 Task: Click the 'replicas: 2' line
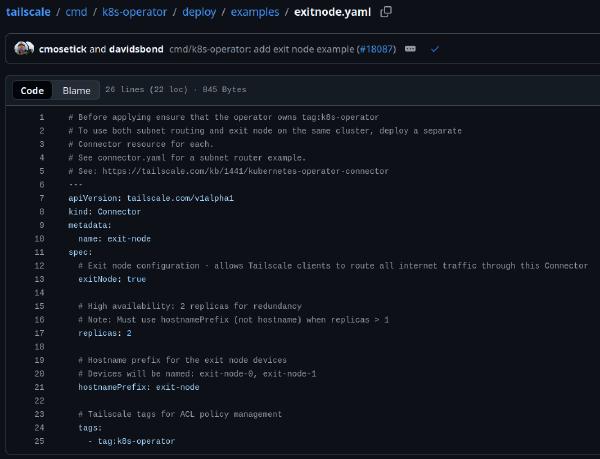pos(105,333)
